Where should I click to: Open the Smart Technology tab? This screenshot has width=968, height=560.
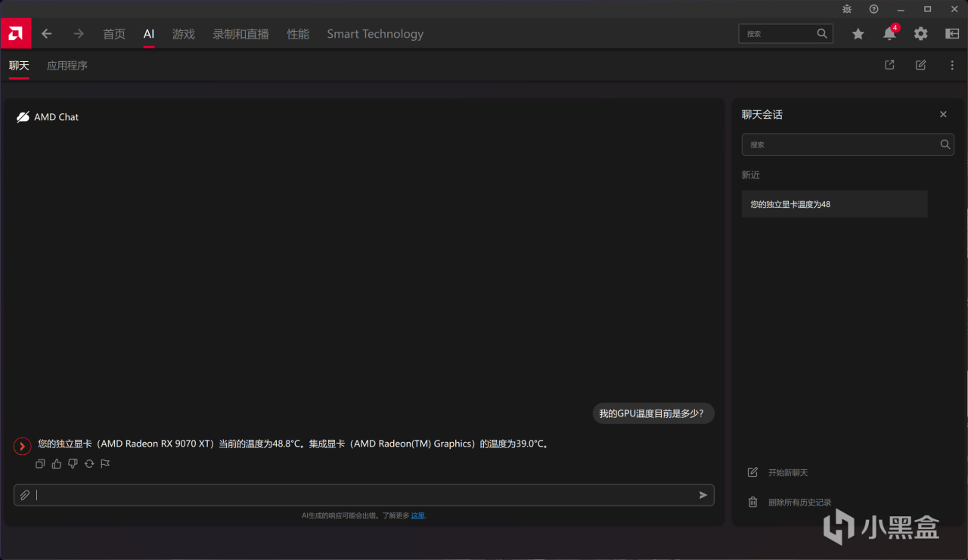coord(375,34)
